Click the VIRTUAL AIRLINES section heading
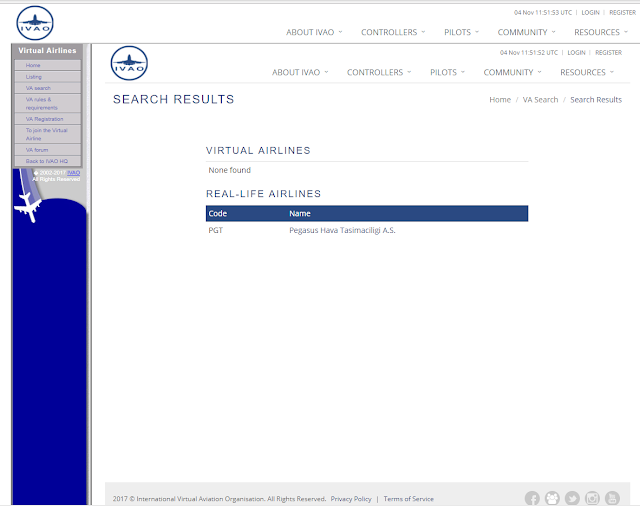 click(x=258, y=150)
